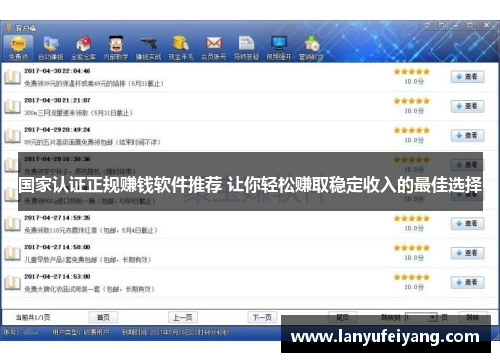Go to the next page with 下一页
Viewport: 500px width, 362px height.
tap(262, 317)
